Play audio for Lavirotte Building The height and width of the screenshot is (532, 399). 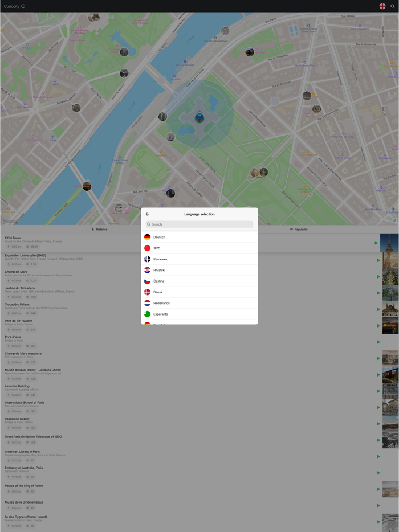pos(378,391)
